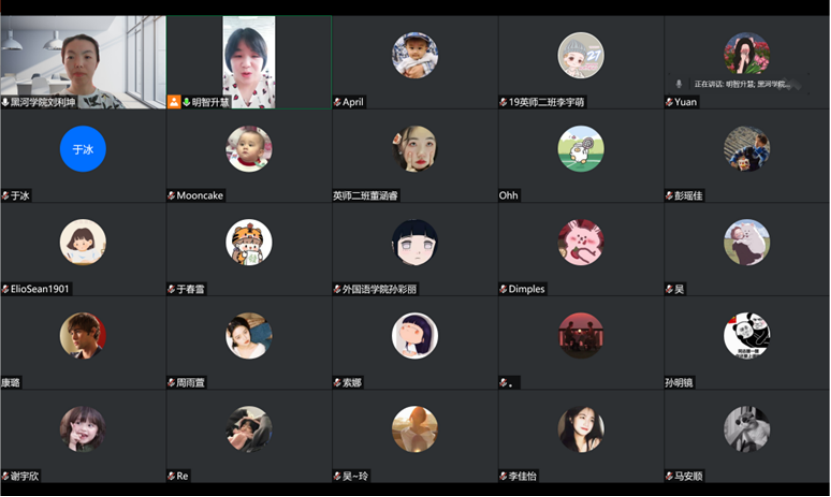Click the muted mic icon beside Mooncake
The width and height of the screenshot is (831, 497).
(x=171, y=196)
